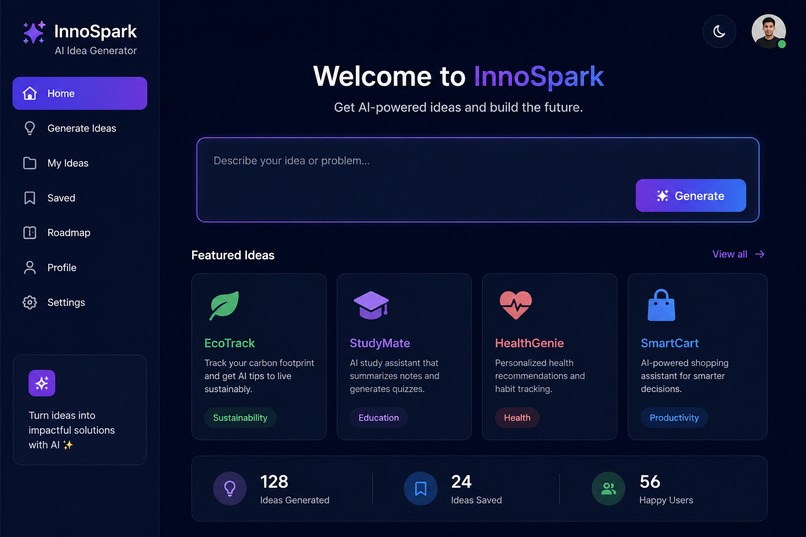Click the Ideas Saved bookmark stat icon
This screenshot has width=806, height=537.
pyautogui.click(x=420, y=488)
